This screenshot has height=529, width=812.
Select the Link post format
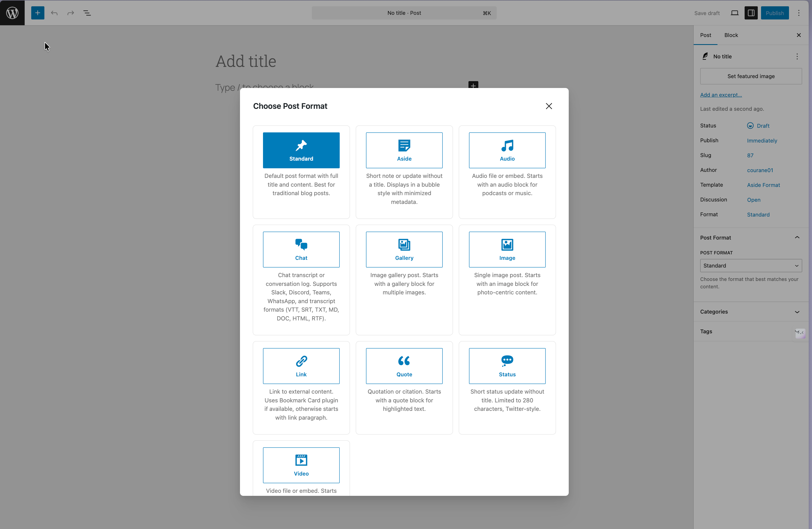(x=301, y=366)
